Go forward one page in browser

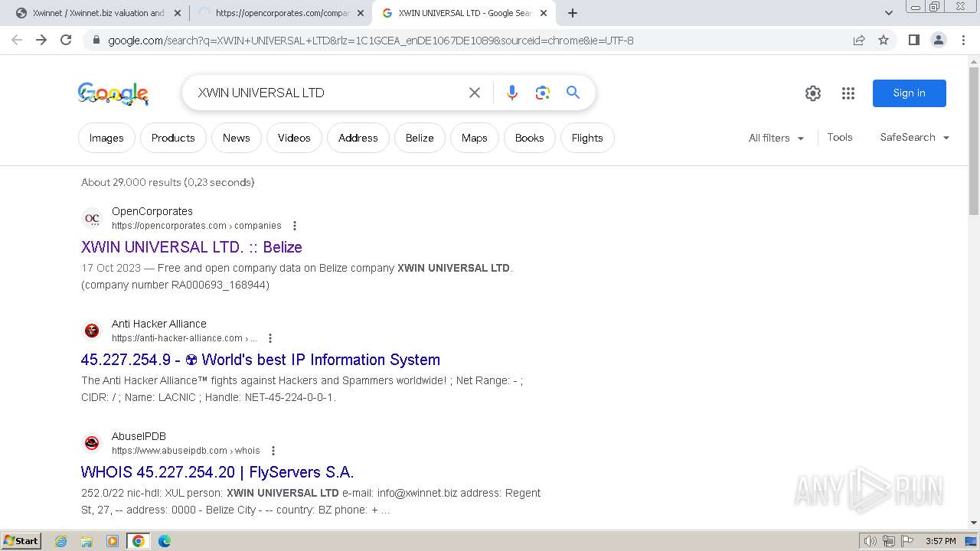point(41,40)
